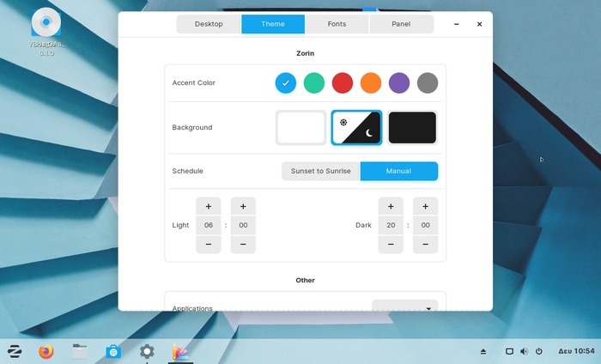The width and height of the screenshot is (601, 364).
Task: Open the Panel tab
Action: [x=401, y=24]
